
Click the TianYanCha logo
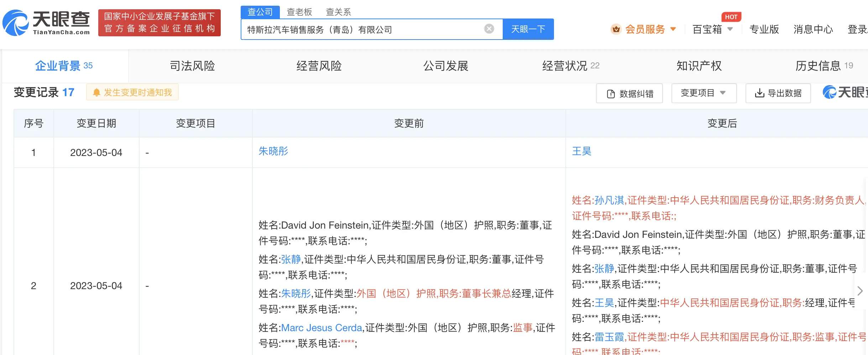click(46, 23)
